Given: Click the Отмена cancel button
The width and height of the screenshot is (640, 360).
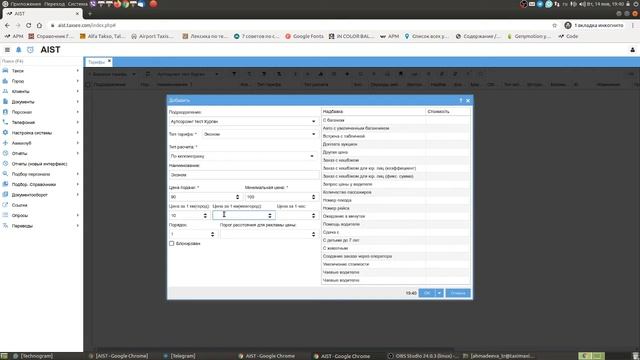Looking at the screenshot, I should (x=458, y=293).
